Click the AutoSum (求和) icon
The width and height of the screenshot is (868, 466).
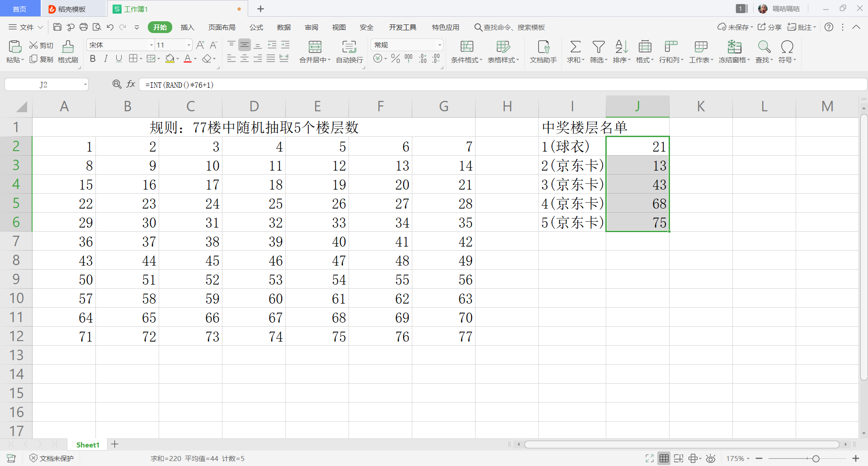(575, 47)
